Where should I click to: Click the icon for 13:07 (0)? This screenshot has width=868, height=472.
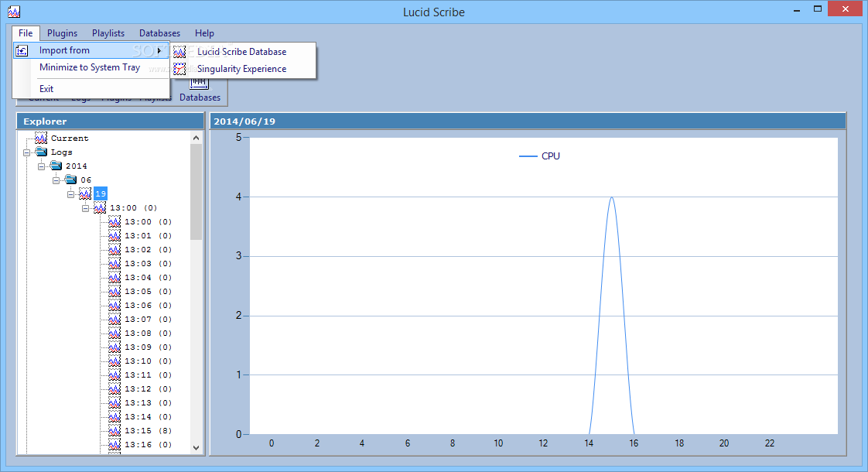(114, 319)
